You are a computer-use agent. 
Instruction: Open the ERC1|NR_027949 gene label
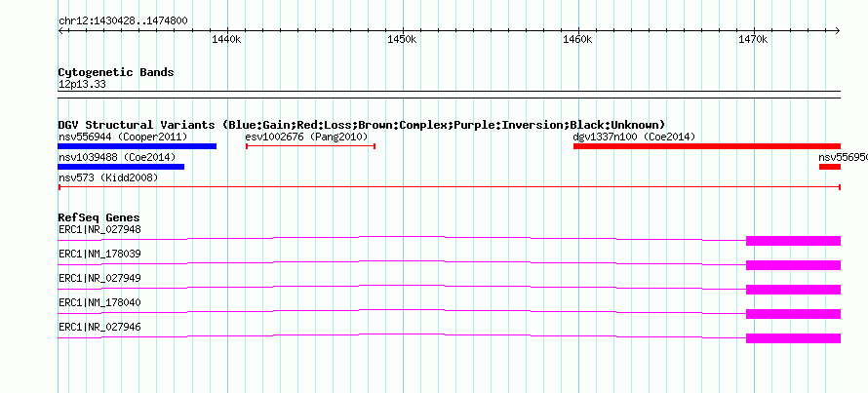(99, 278)
